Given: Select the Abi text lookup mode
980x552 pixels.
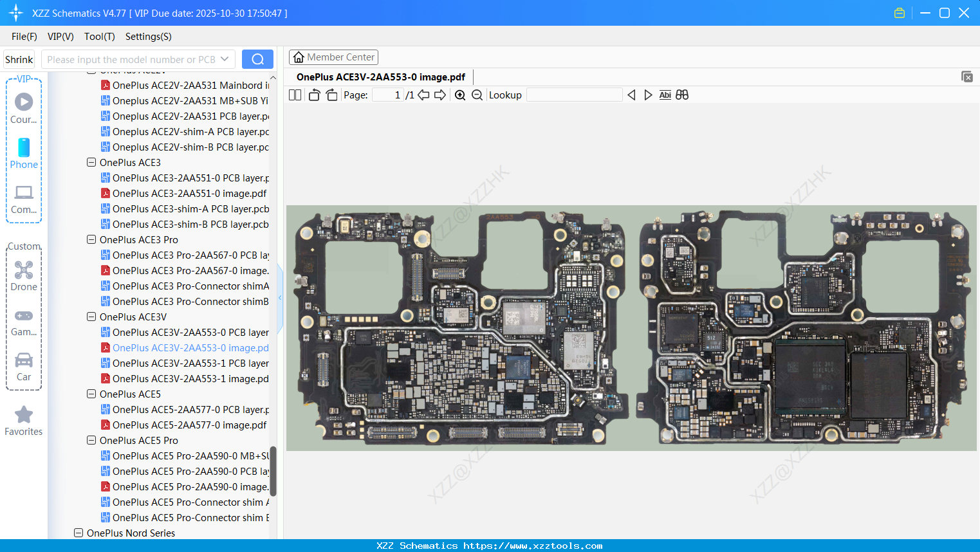Looking at the screenshot, I should tap(665, 95).
